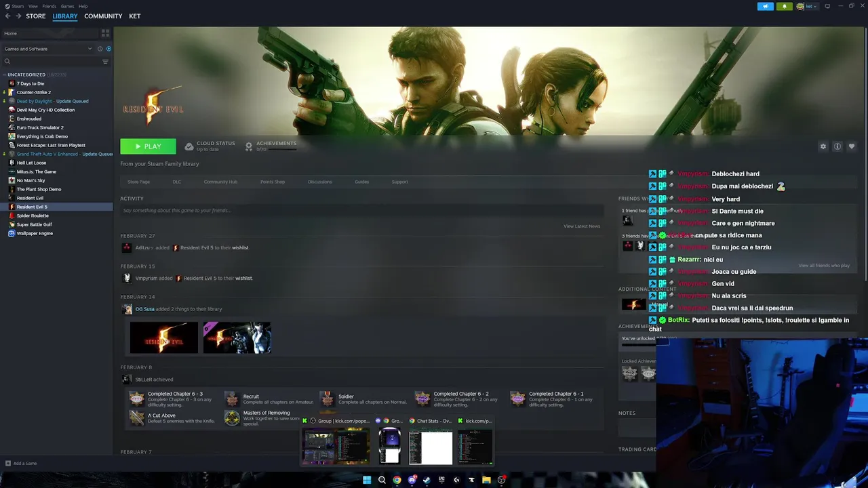Viewport: 868px width, 488px height.
Task: Click View Latest News
Action: point(582,226)
